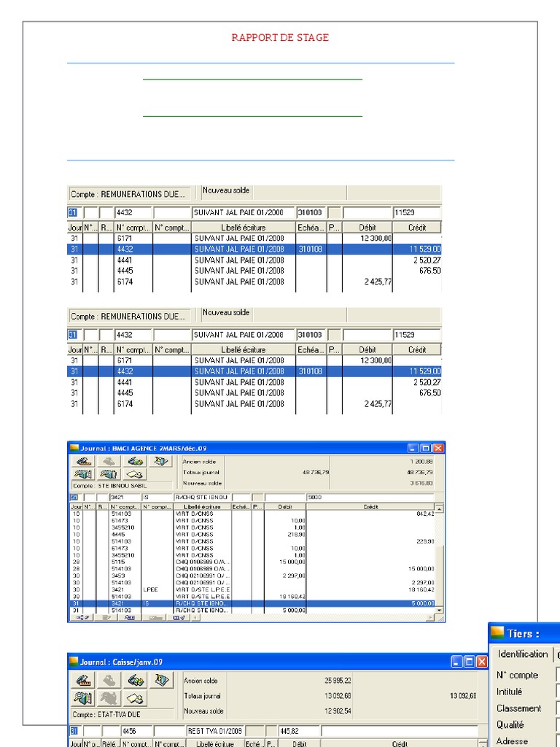This screenshot has height=747, width=560.
Task: Open the Identification tab in Tiers window
Action: [x=522, y=654]
